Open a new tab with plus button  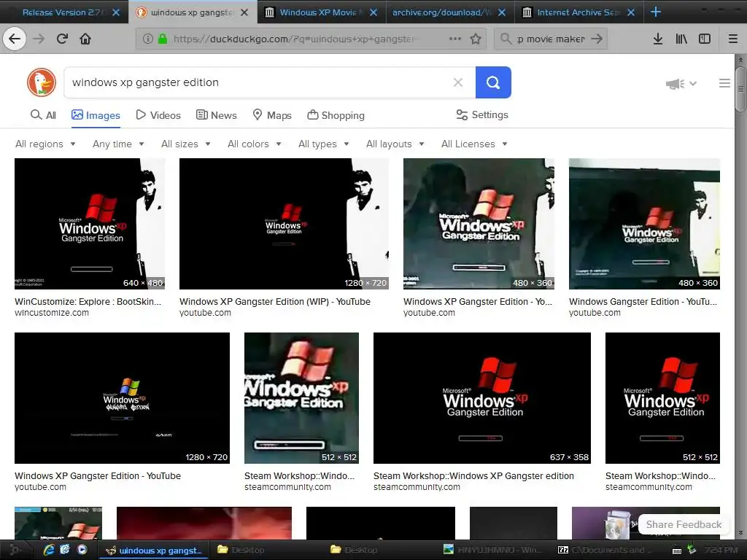pyautogui.click(x=656, y=12)
